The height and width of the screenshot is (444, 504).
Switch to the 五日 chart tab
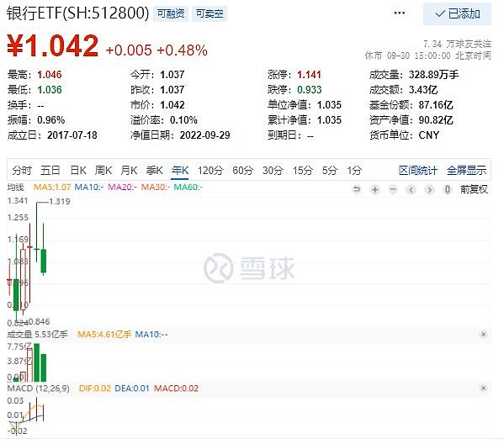tap(50, 170)
